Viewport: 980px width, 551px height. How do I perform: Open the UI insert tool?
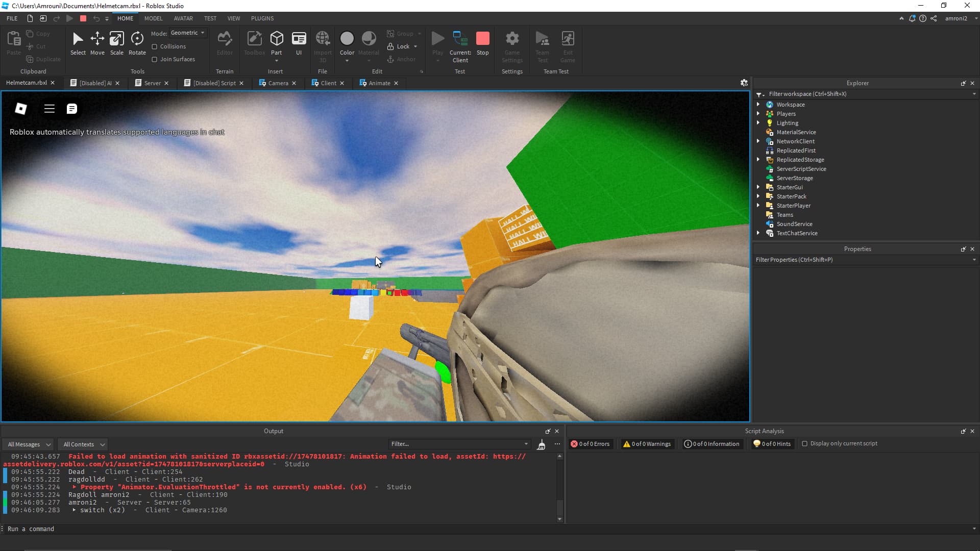299,43
